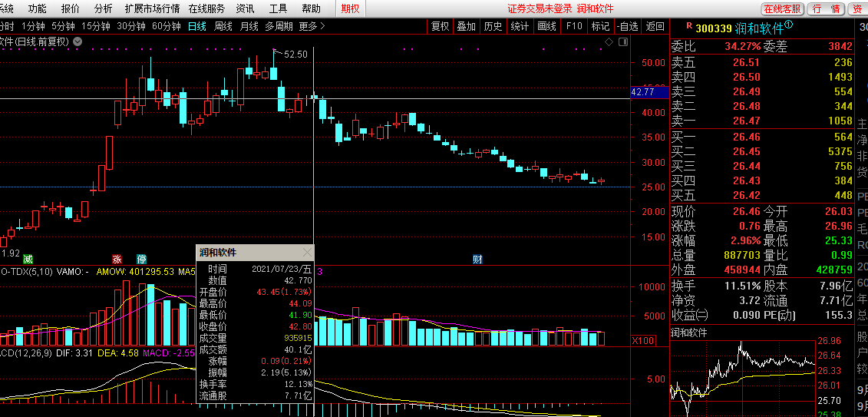Click the diamond icon atop the chart
This screenshot has width=868, height=417.
[x=609, y=41]
